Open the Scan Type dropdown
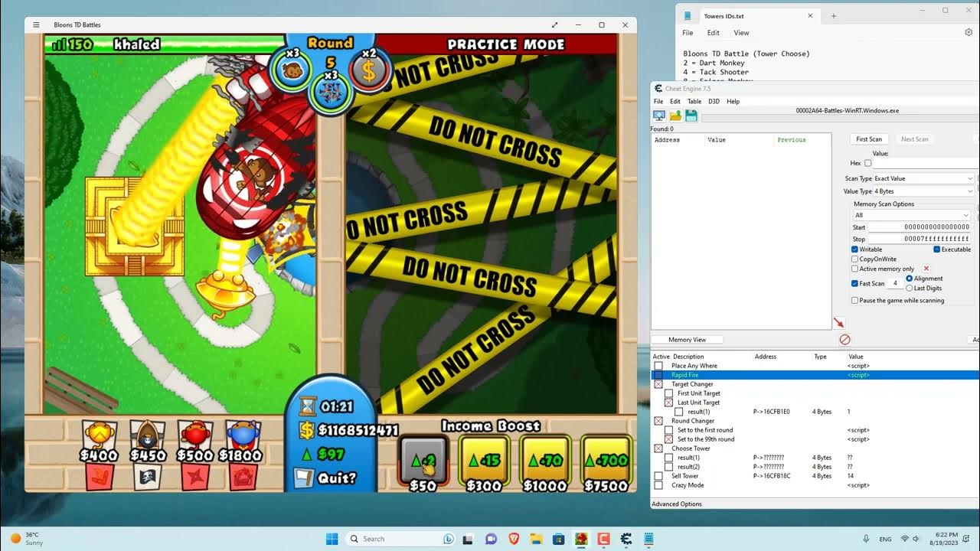The image size is (980, 551). click(923, 178)
